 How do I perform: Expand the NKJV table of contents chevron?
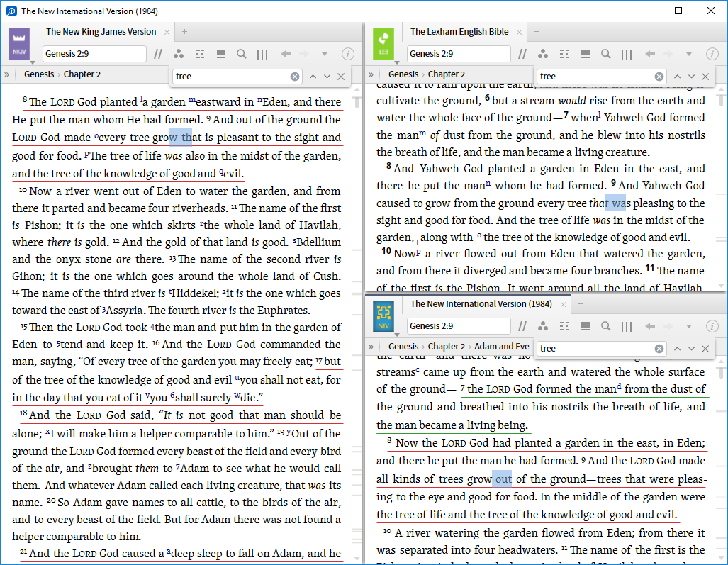6,74
